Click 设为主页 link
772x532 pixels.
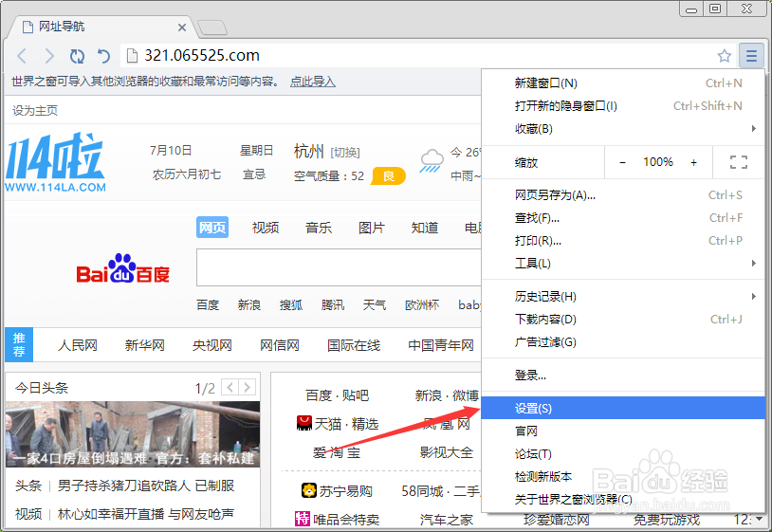pyautogui.click(x=35, y=111)
